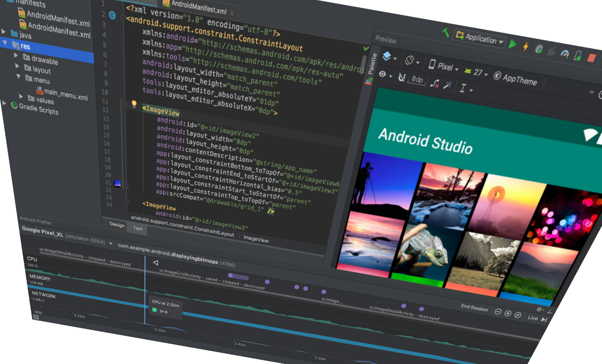
Task: Toggle Autoconnect with the magnet icon
Action: 402,78
